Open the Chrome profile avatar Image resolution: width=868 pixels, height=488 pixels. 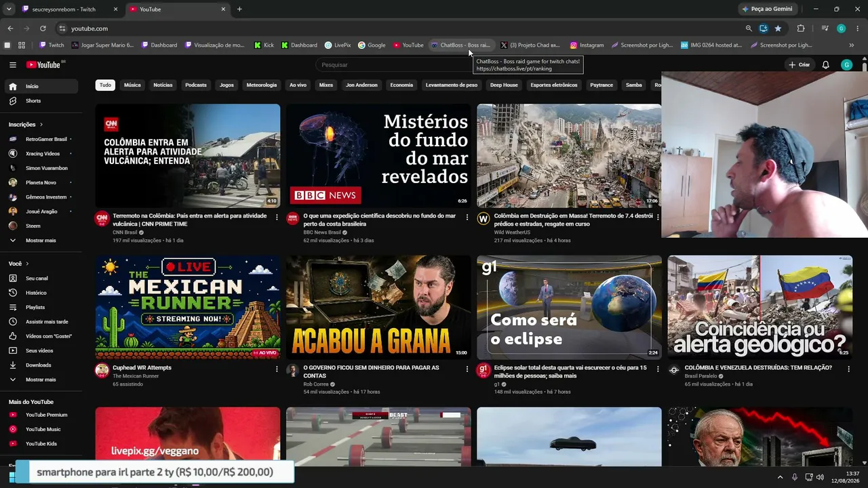[841, 28]
